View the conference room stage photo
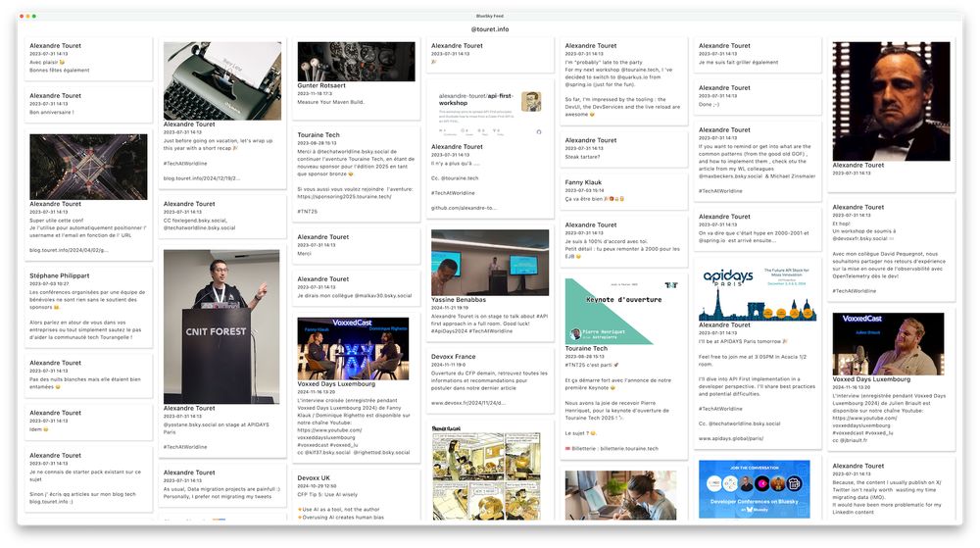This screenshot has height=548, width=980. [x=489, y=263]
